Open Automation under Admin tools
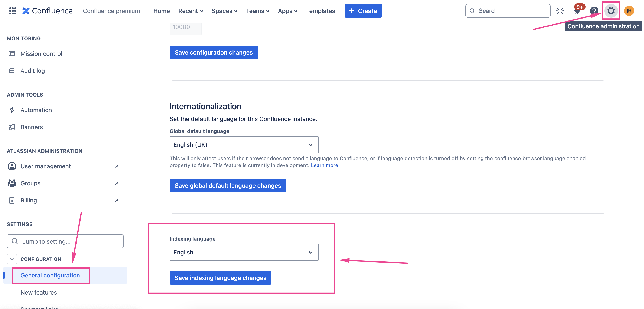 tap(36, 110)
